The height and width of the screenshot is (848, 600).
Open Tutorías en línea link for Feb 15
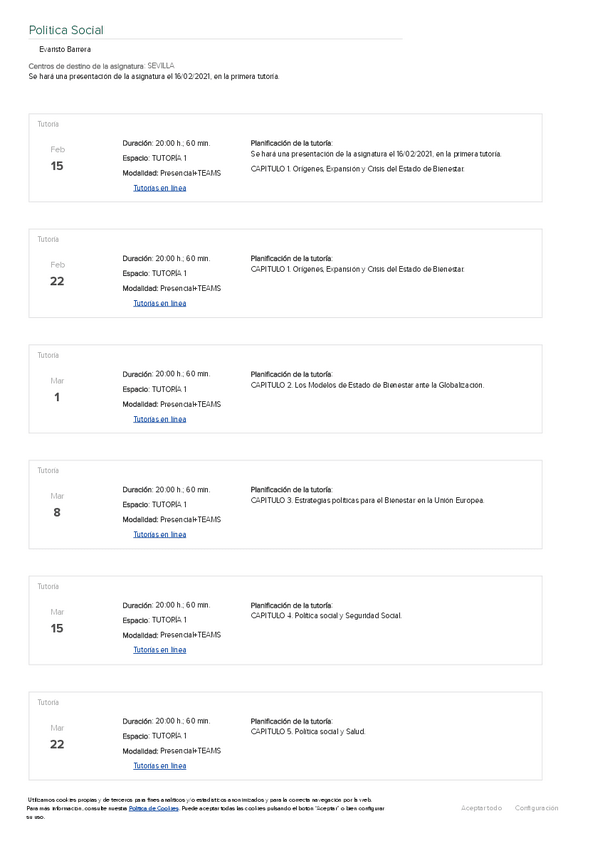(x=160, y=188)
